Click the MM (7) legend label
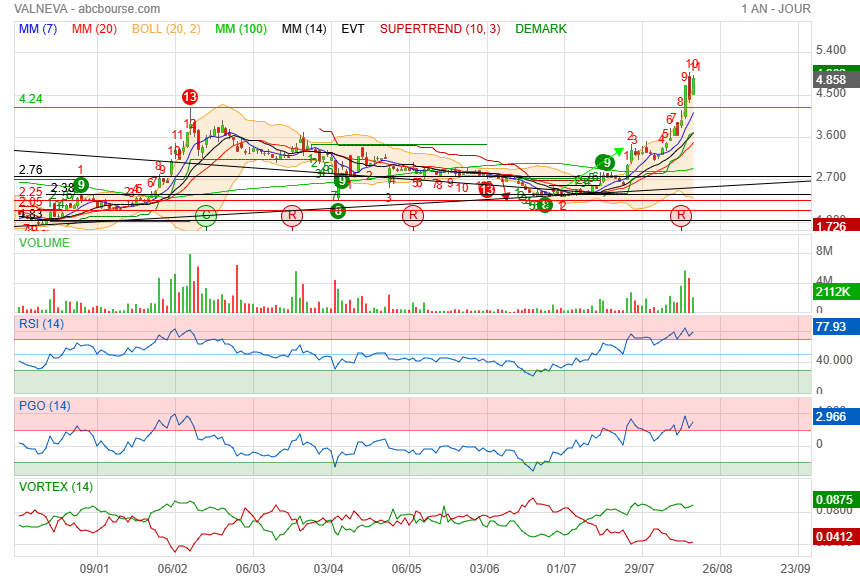Viewport: 860px width, 579px height. (x=38, y=29)
